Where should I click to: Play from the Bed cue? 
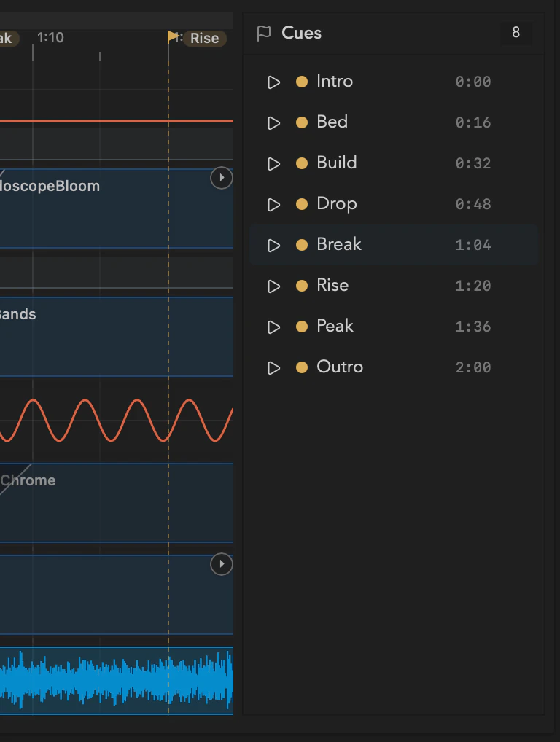(x=273, y=123)
